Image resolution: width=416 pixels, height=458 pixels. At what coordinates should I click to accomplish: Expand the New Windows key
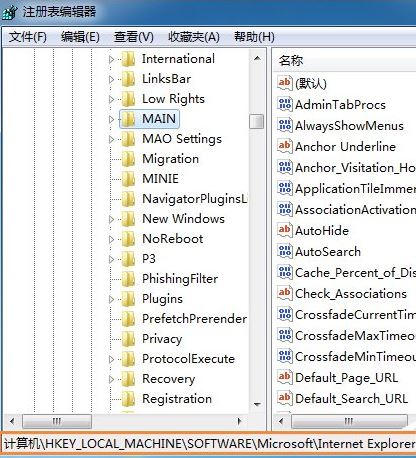pos(111,219)
